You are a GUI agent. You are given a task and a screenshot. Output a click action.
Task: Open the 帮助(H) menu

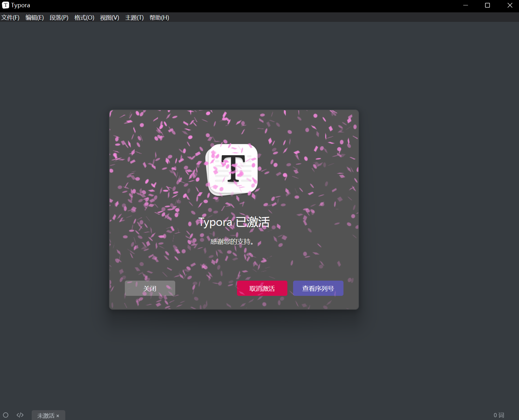159,18
